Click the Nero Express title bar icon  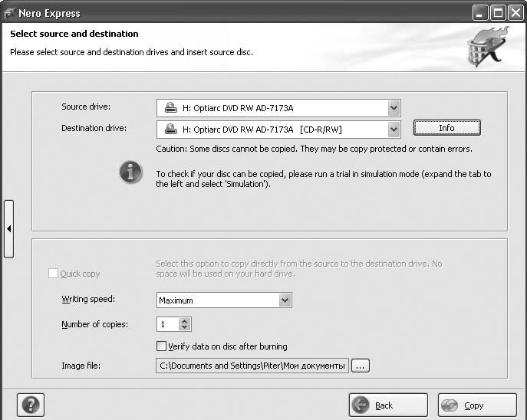pyautogui.click(x=9, y=13)
